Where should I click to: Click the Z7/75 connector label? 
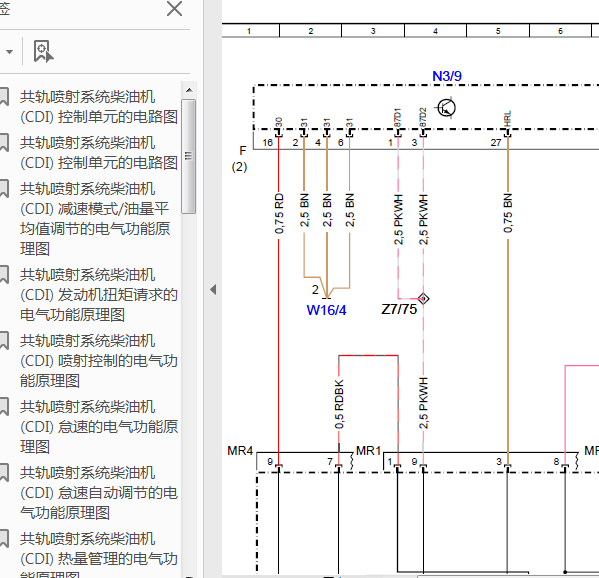(399, 309)
